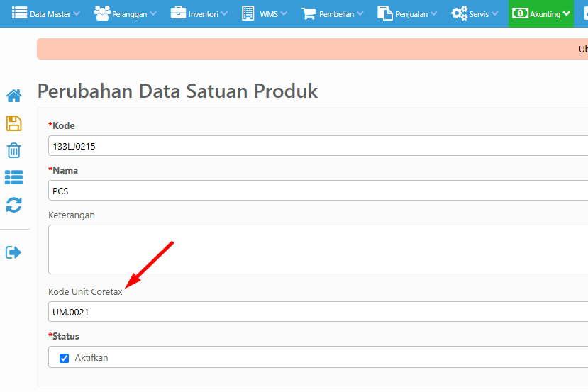Image resolution: width=588 pixels, height=392 pixels.
Task: Open the WMS menu
Action: click(265, 14)
